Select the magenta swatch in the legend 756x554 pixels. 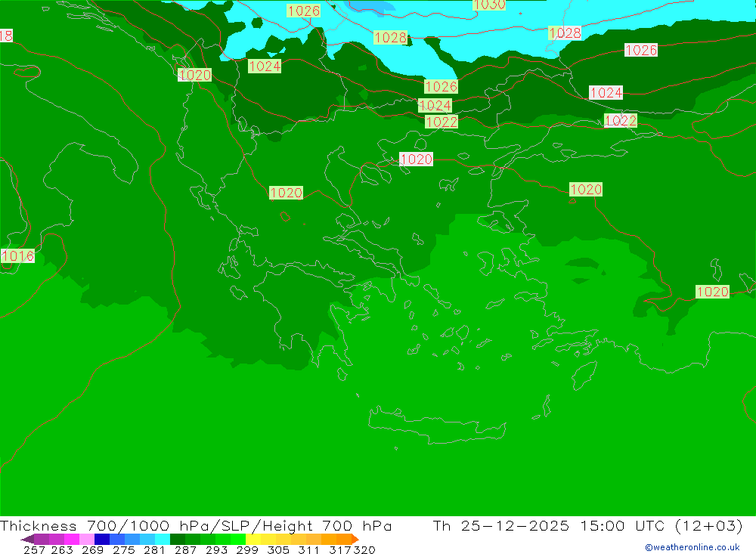click(x=72, y=539)
